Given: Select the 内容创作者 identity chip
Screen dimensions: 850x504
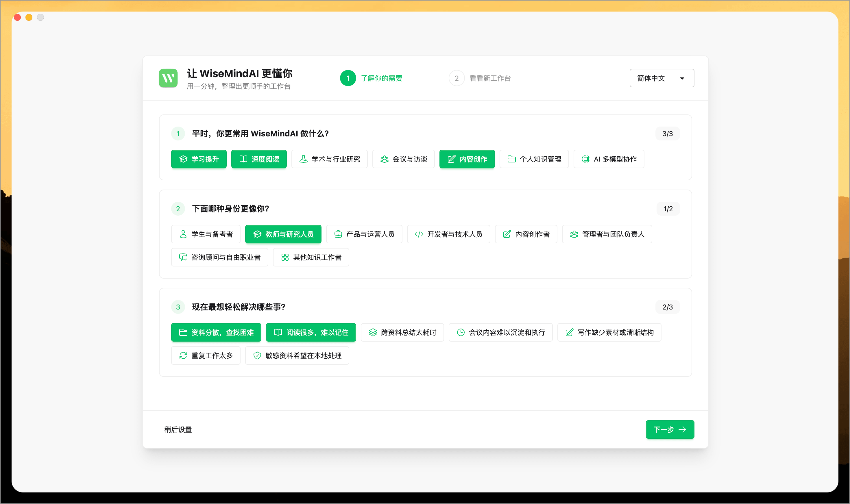Looking at the screenshot, I should [526, 234].
